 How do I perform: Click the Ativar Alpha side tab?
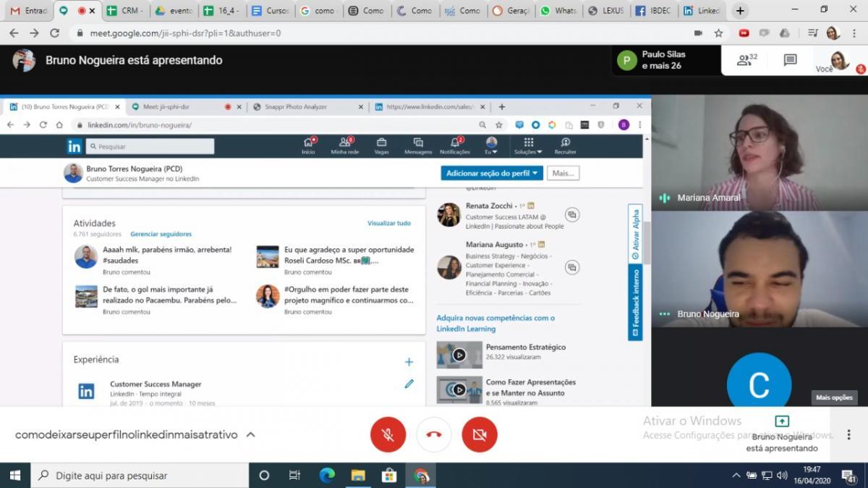636,235
